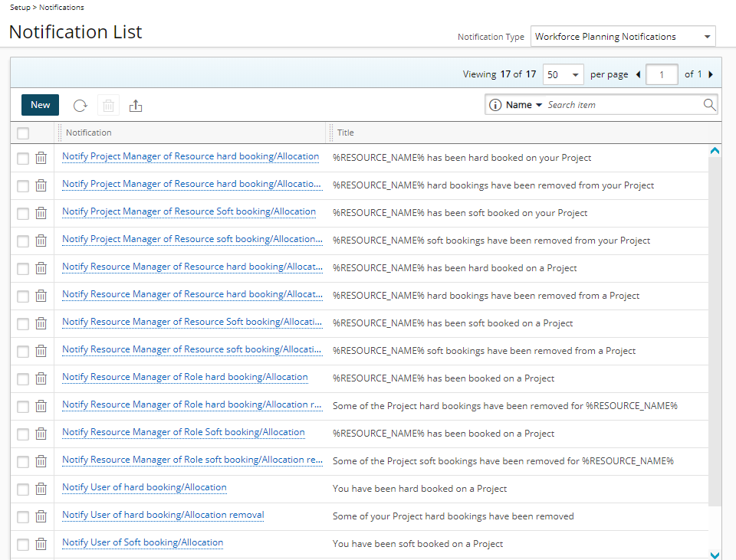Click the New button
Viewport: 736px width, 560px height.
[x=41, y=105]
